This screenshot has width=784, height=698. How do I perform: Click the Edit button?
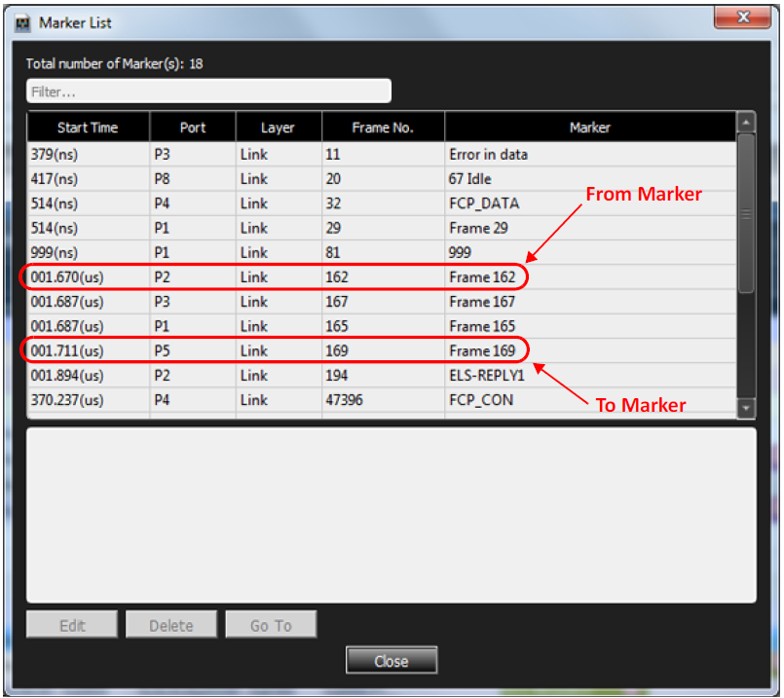coord(72,625)
